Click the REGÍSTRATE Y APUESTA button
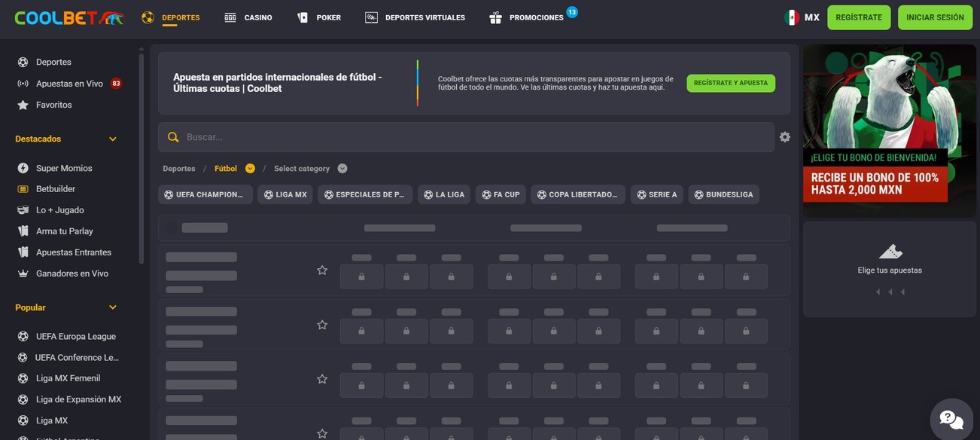The width and height of the screenshot is (980, 440). pyautogui.click(x=731, y=83)
